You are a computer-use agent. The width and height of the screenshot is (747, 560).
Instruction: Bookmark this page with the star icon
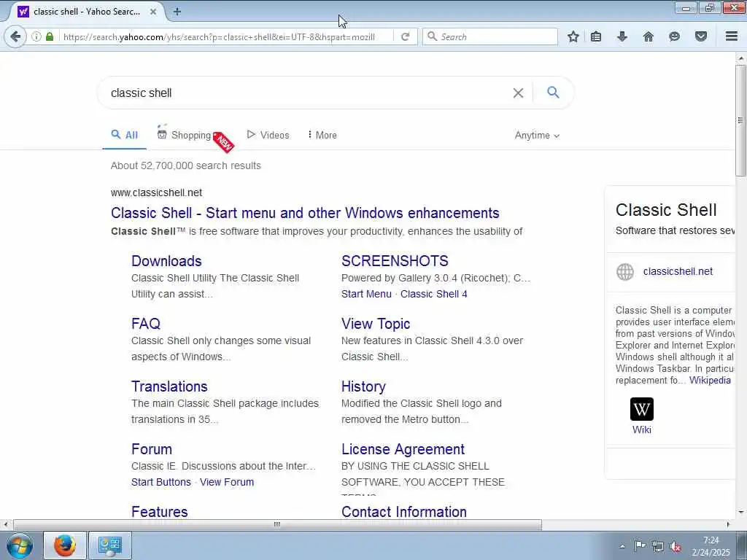573,36
